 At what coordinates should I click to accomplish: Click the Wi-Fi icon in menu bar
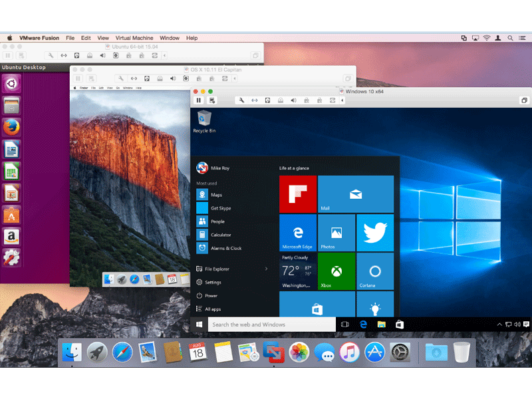tap(487, 38)
